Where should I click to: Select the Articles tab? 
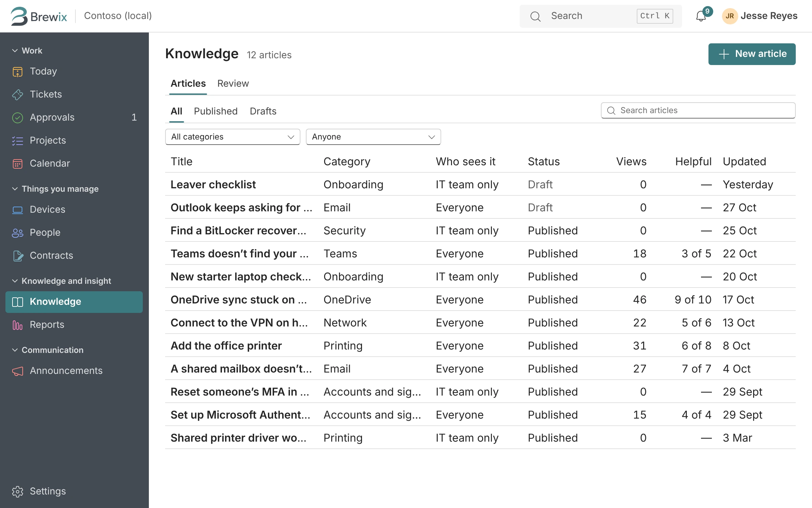[188, 83]
